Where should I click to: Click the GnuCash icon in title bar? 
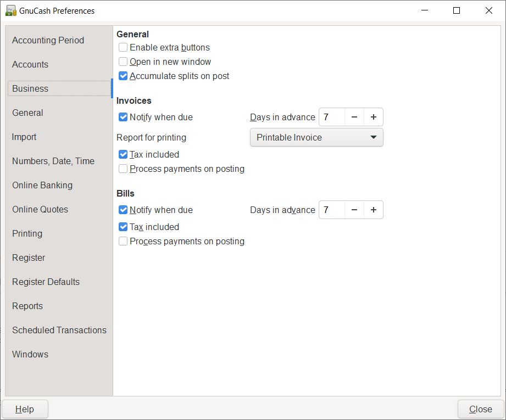[x=10, y=10]
